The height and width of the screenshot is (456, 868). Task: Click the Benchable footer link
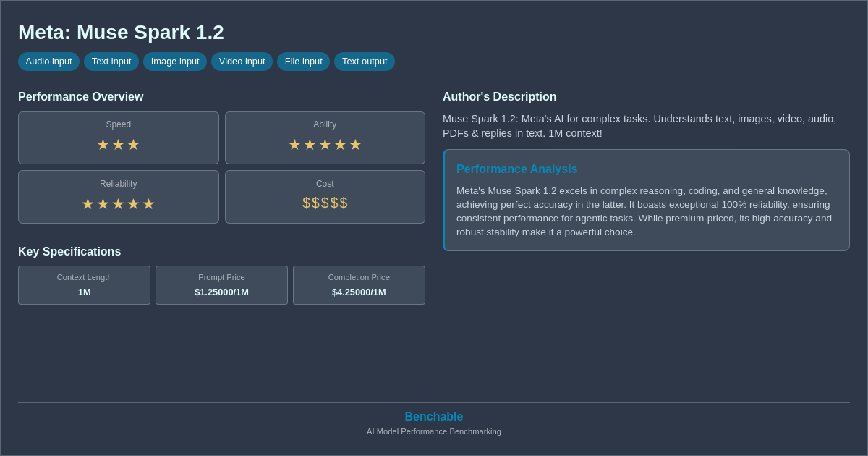click(434, 417)
